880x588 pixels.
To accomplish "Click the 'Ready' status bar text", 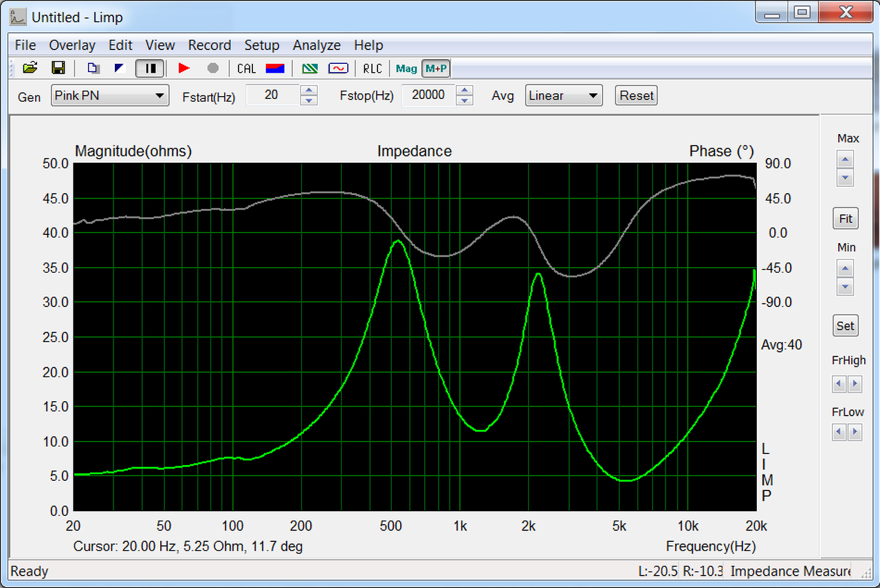I will (x=30, y=572).
